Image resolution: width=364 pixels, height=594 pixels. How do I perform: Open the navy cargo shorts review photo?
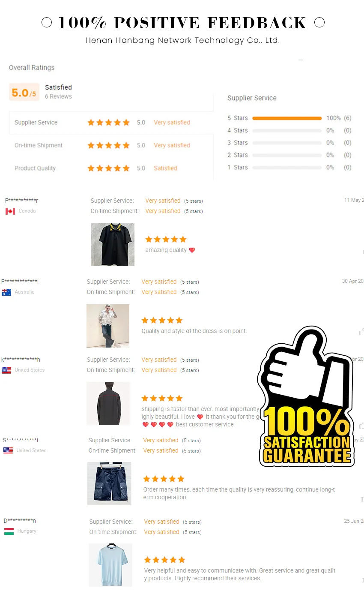109,483
